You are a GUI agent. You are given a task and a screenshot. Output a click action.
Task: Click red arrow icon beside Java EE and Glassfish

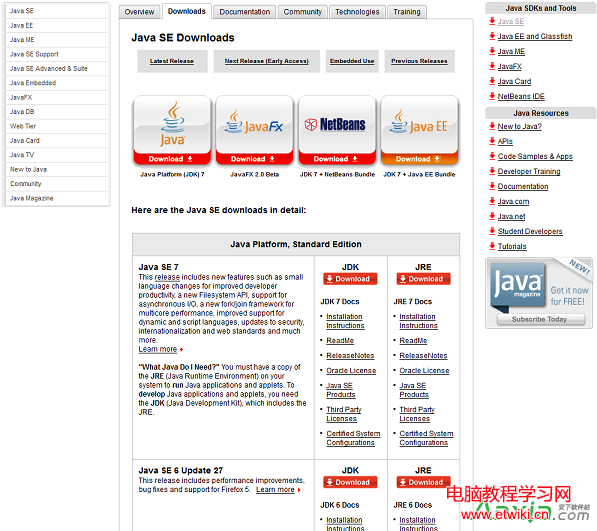click(x=492, y=36)
